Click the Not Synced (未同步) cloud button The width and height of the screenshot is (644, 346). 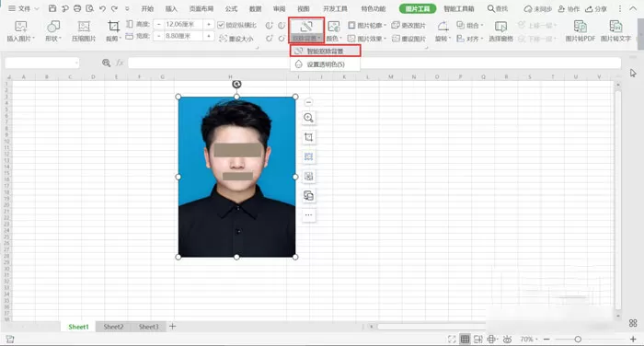click(x=537, y=8)
